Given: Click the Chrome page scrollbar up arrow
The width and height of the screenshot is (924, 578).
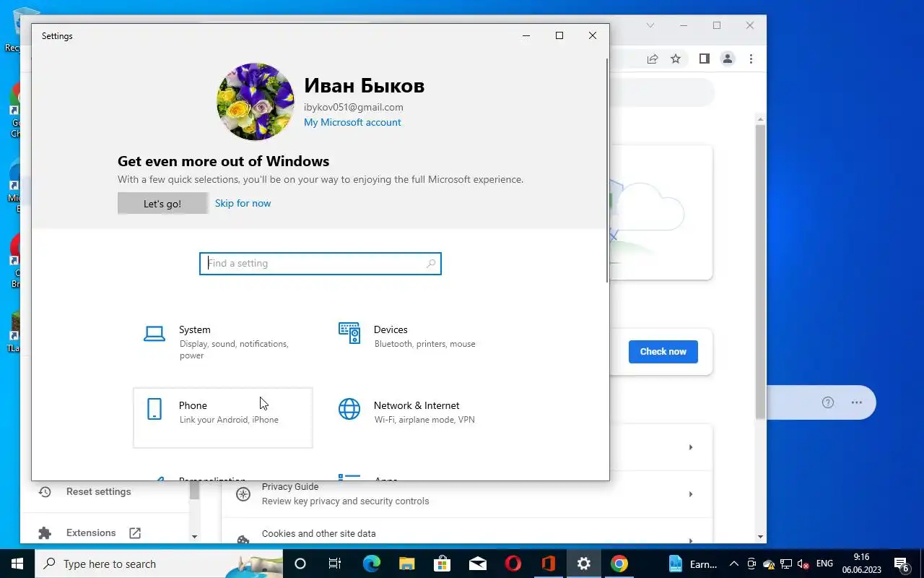Looking at the screenshot, I should pos(760,118).
